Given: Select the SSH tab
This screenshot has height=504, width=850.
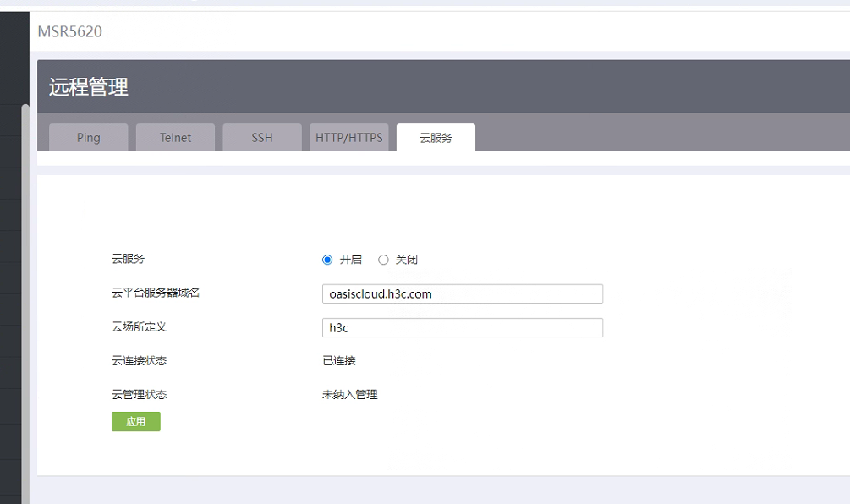Looking at the screenshot, I should click(x=262, y=138).
